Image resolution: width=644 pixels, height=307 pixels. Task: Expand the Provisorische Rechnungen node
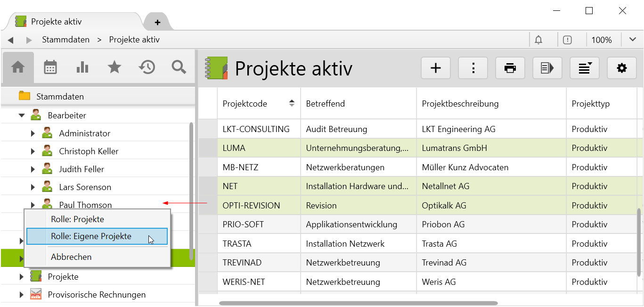point(22,295)
